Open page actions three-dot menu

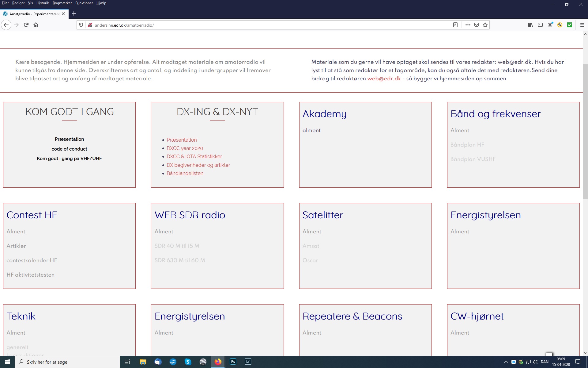tap(468, 25)
